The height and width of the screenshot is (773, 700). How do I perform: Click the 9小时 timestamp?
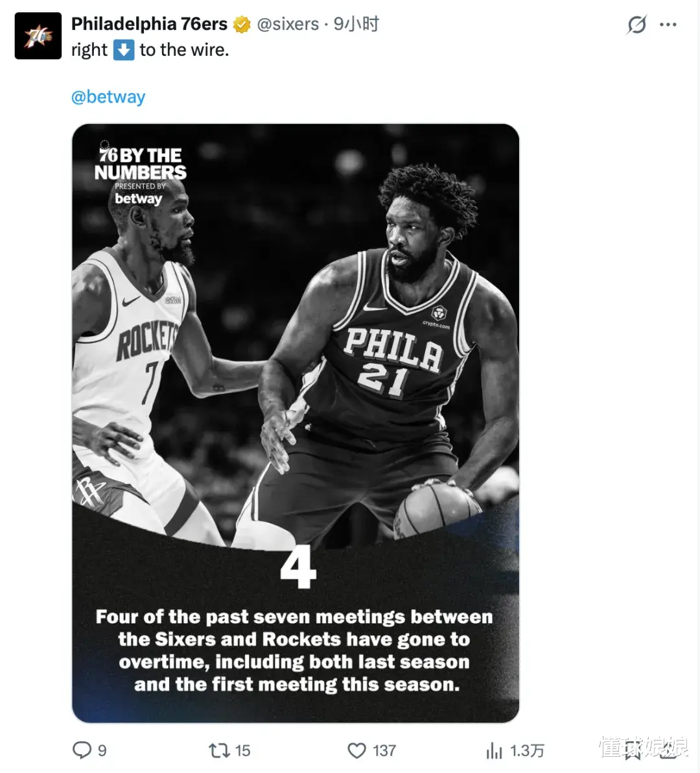(356, 23)
